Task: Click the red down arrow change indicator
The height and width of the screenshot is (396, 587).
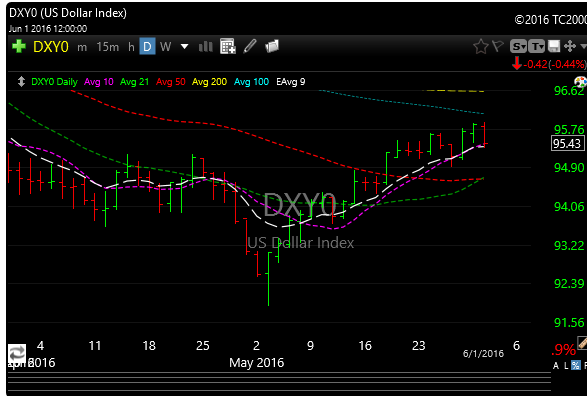Action: [517, 63]
